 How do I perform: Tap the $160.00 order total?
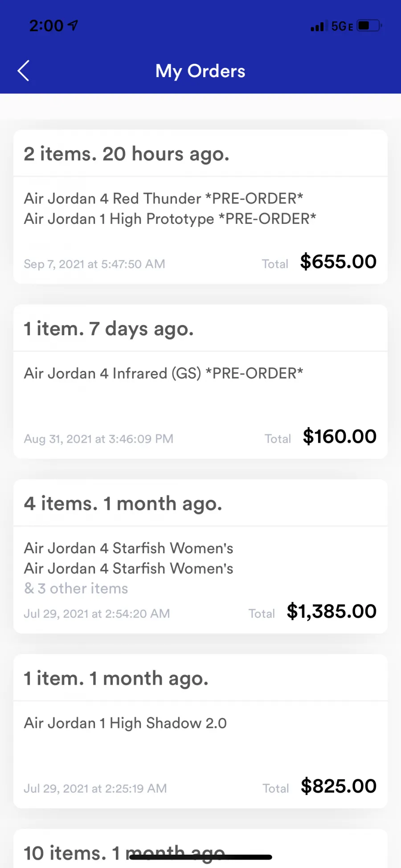coord(340,436)
